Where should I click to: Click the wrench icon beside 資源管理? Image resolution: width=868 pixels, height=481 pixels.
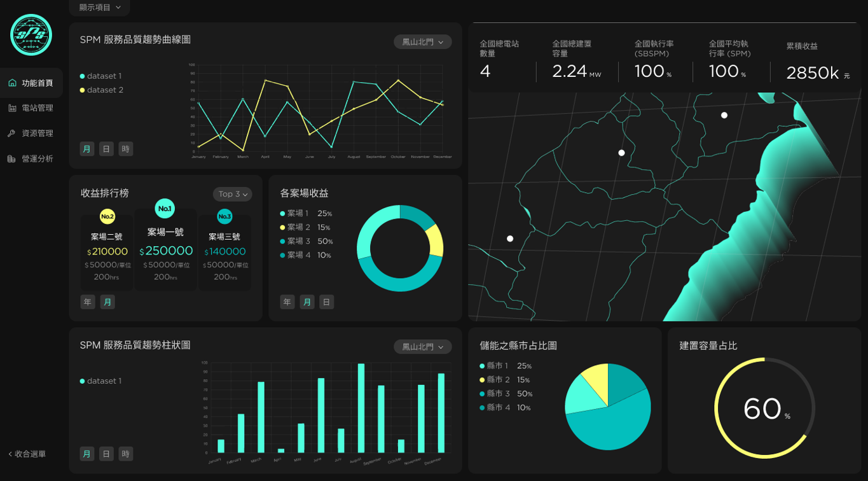tap(11, 134)
